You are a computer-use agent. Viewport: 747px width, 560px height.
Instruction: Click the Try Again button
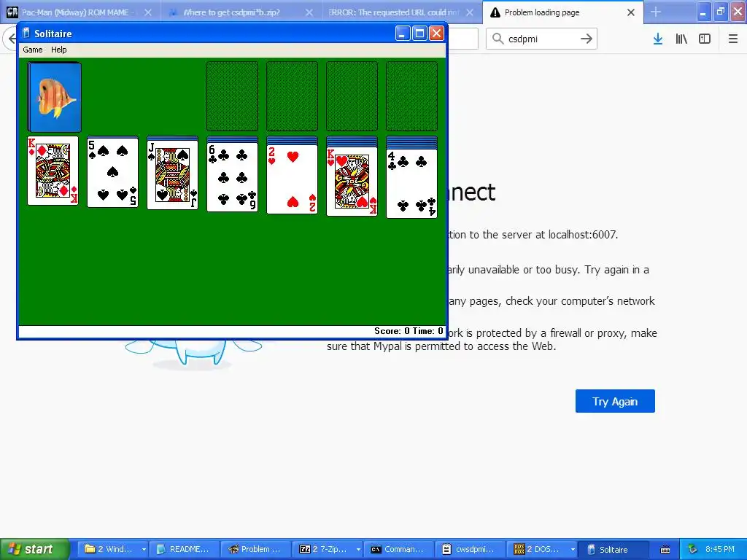pos(615,401)
